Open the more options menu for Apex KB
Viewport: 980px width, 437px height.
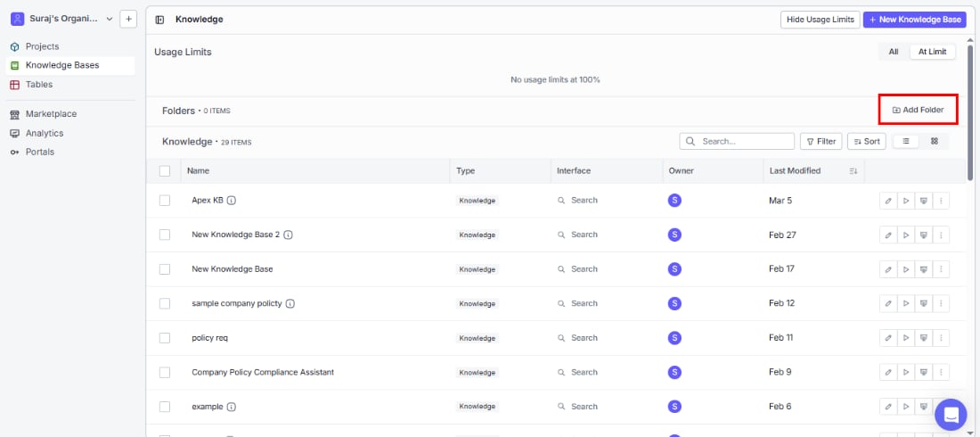pyautogui.click(x=941, y=201)
